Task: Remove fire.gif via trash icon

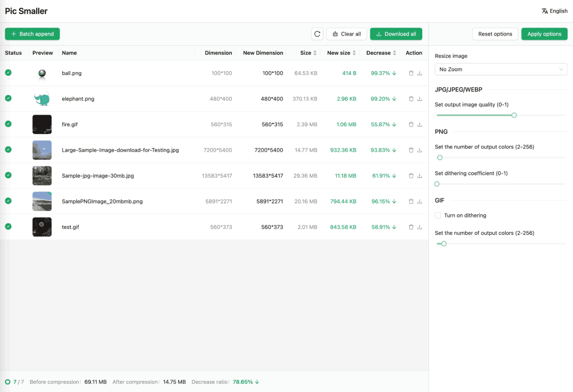Action: tap(411, 125)
